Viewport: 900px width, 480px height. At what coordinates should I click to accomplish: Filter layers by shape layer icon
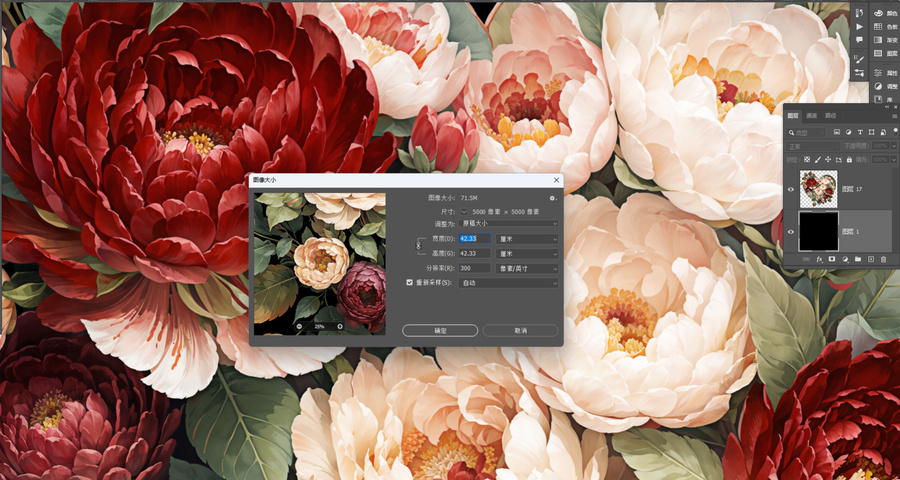(x=871, y=132)
